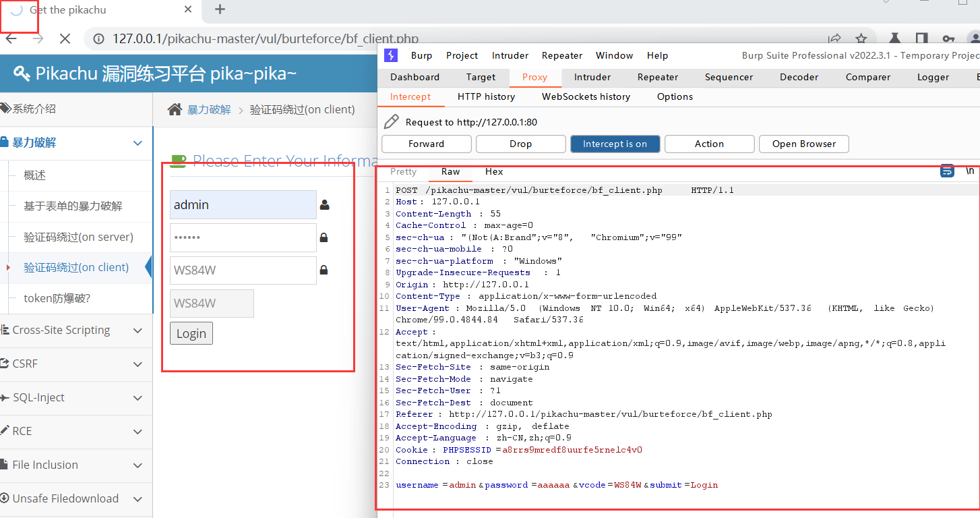Go back with Chrome's back arrow
980x518 pixels.
tap(11, 38)
